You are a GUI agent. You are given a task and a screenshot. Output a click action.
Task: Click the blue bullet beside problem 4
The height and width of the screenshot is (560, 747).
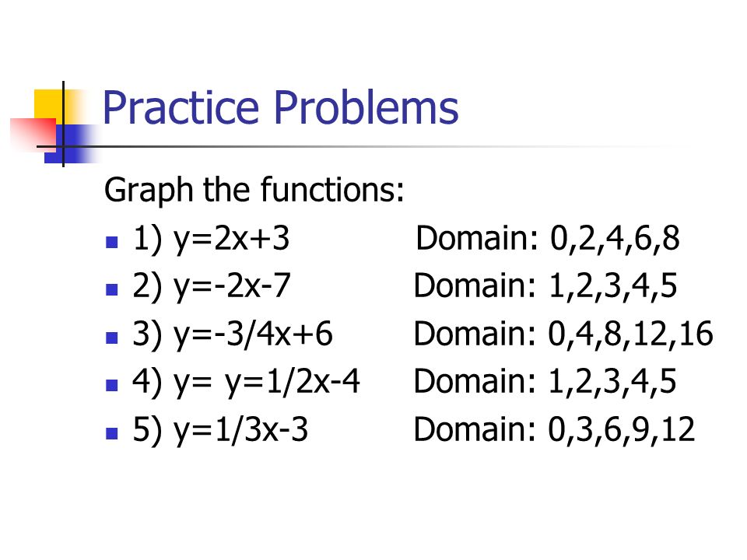(111, 385)
